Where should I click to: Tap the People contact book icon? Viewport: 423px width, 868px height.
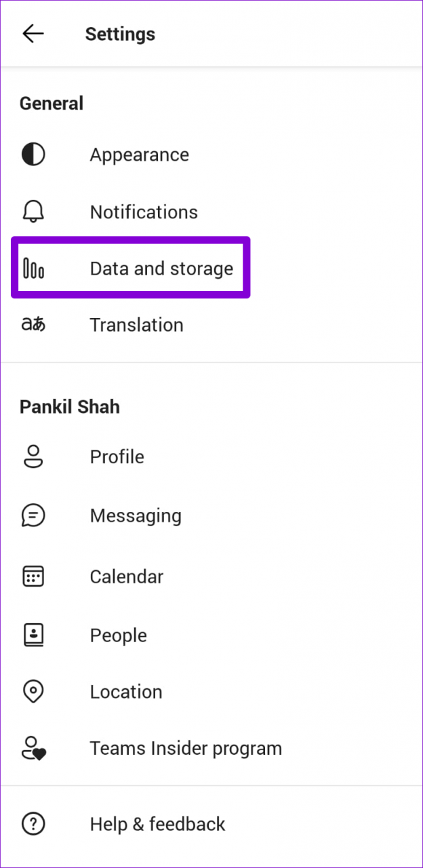click(33, 635)
